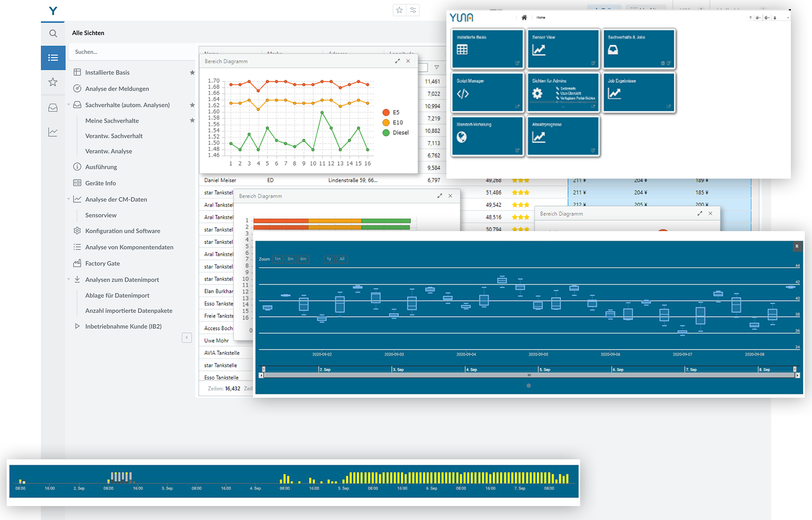Toggle favorite star for Installierte Basis
The height and width of the screenshot is (520, 812).
[x=192, y=73]
